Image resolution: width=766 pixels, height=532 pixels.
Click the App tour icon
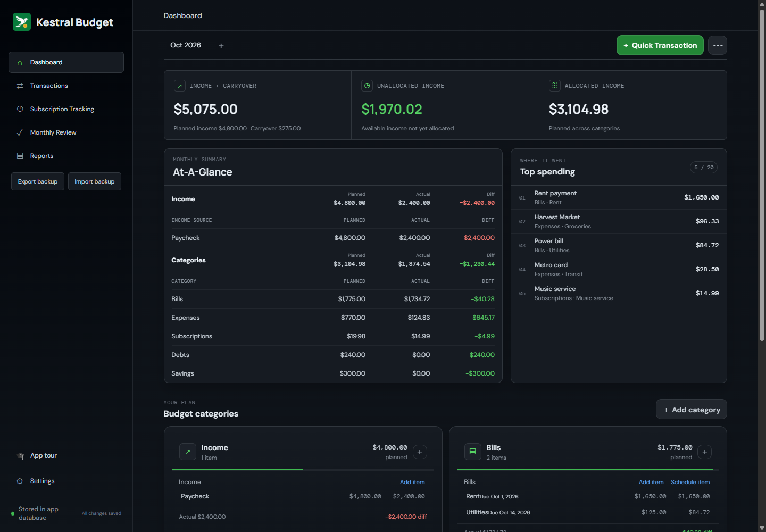click(x=21, y=456)
